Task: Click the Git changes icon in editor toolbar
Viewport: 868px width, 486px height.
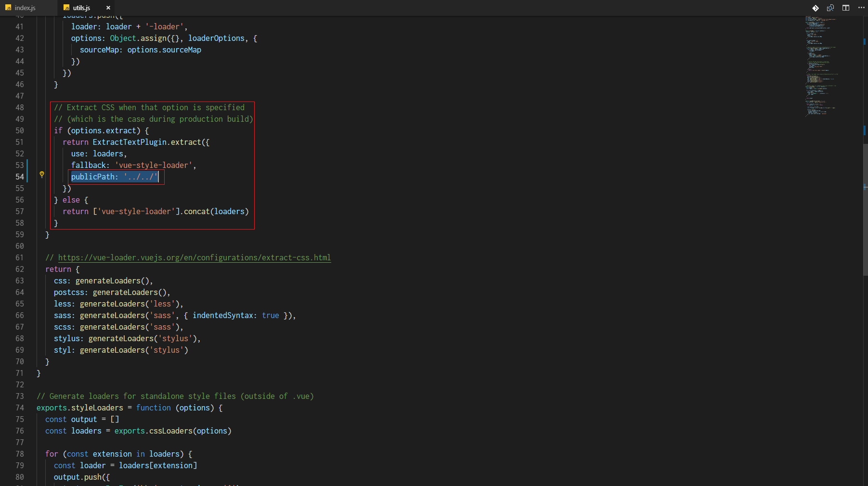Action: pos(816,8)
